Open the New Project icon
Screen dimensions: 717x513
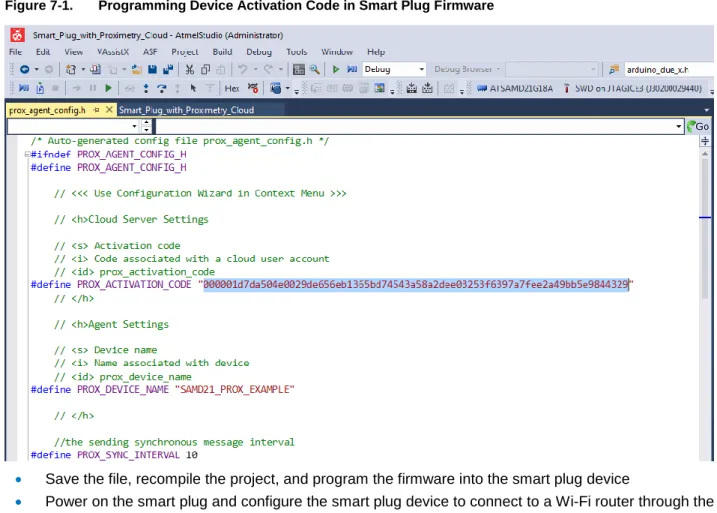click(x=71, y=69)
